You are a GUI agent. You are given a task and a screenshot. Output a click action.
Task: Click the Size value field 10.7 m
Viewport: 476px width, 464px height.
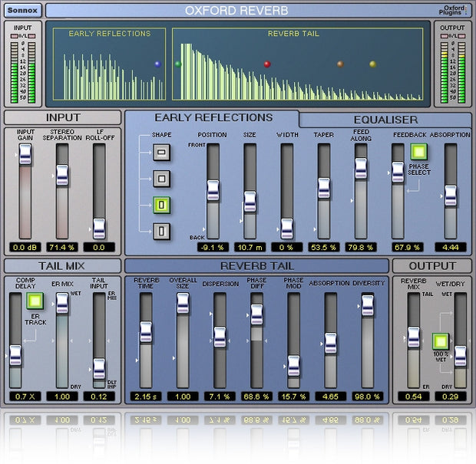point(250,247)
